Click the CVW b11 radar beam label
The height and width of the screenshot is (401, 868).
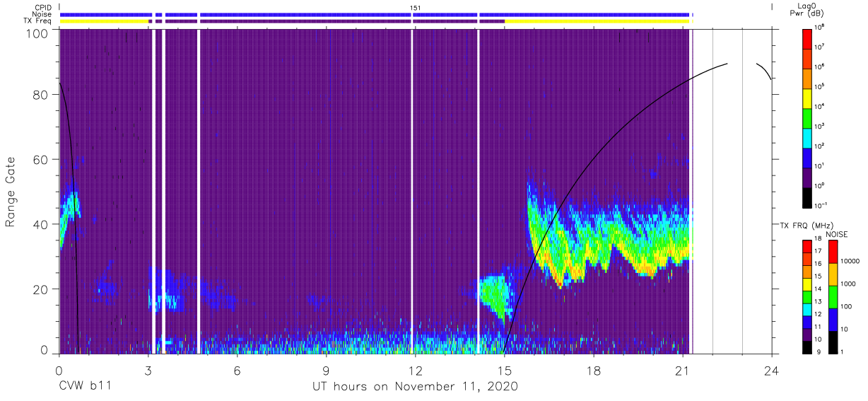coord(85,386)
